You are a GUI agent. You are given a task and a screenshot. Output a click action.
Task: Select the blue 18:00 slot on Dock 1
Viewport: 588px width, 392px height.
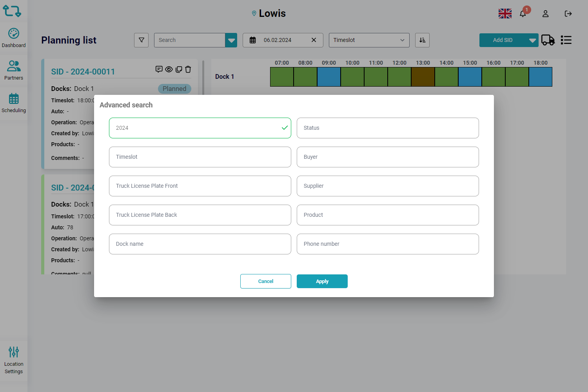pyautogui.click(x=541, y=77)
